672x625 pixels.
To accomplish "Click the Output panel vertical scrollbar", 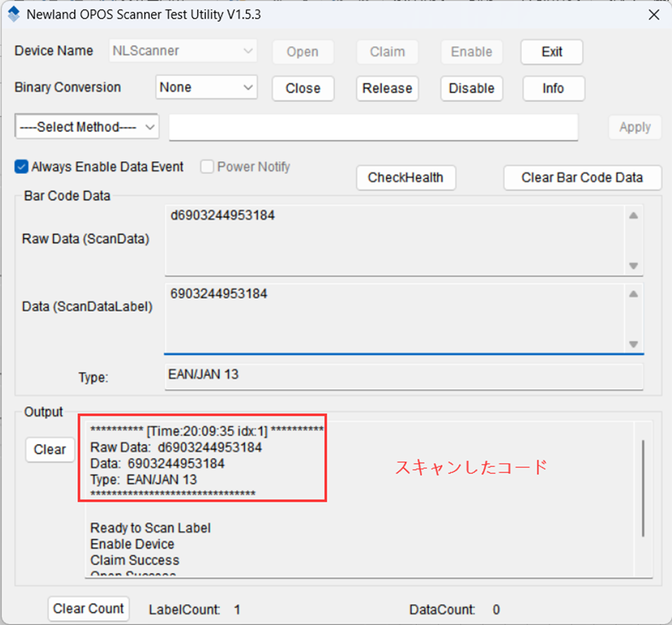I will pyautogui.click(x=643, y=489).
